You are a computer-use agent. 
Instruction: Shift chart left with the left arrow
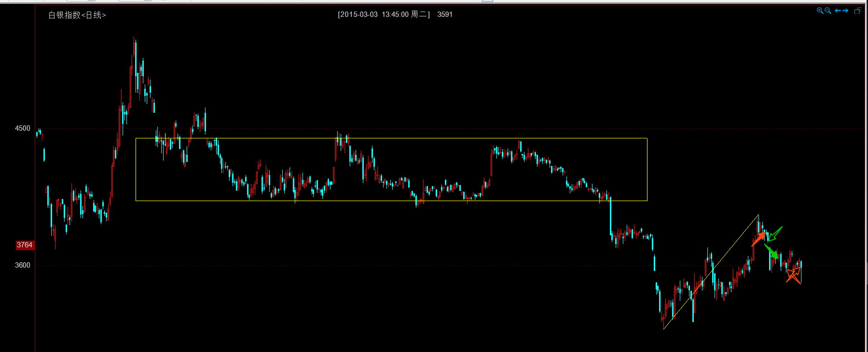pyautogui.click(x=838, y=11)
